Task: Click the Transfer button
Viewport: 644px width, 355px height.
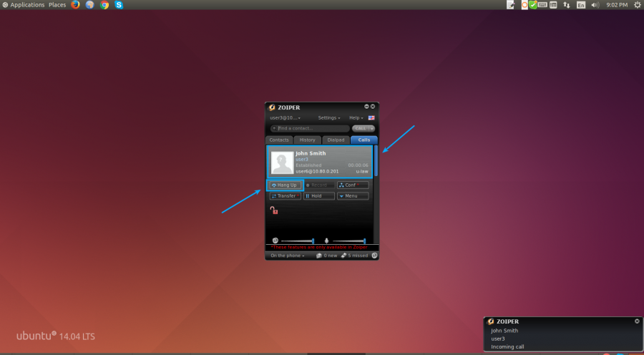Action: [285, 196]
